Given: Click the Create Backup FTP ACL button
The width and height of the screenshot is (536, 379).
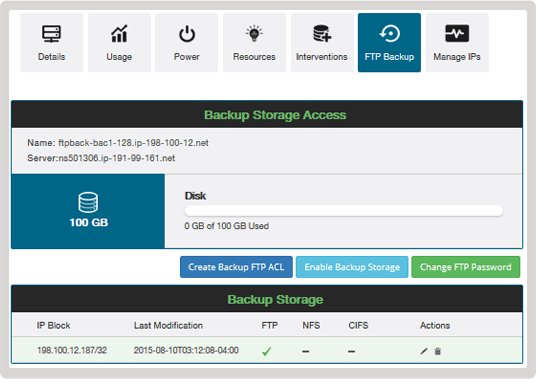Looking at the screenshot, I should tap(236, 267).
